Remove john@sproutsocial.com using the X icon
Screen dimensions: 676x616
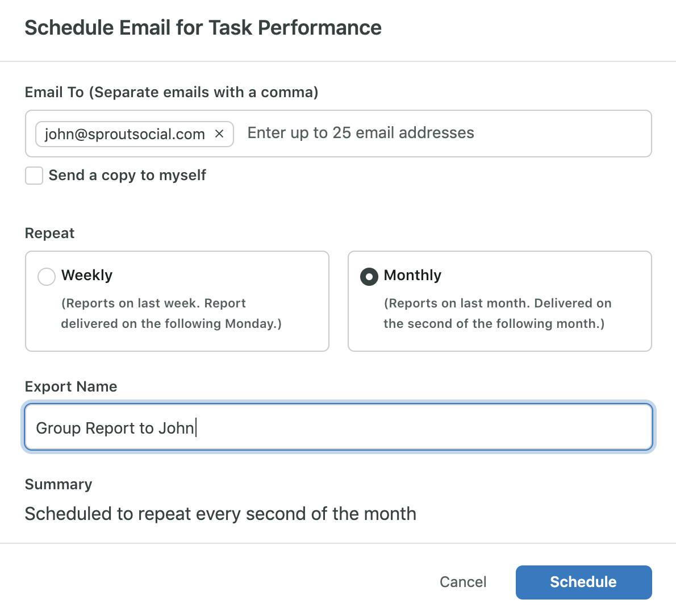tap(219, 134)
